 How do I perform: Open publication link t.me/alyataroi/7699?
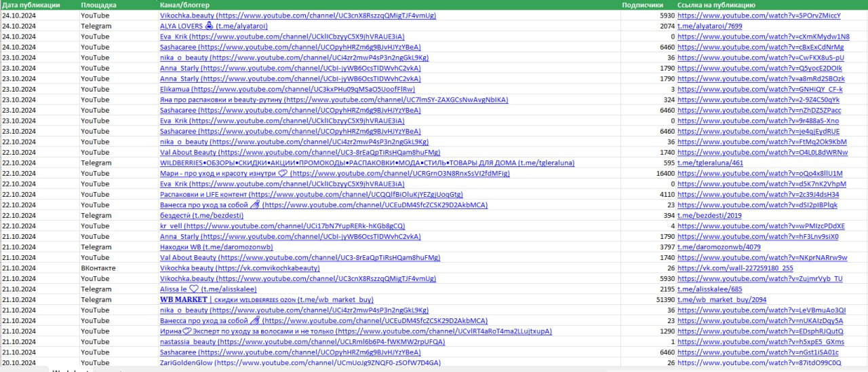pos(709,26)
